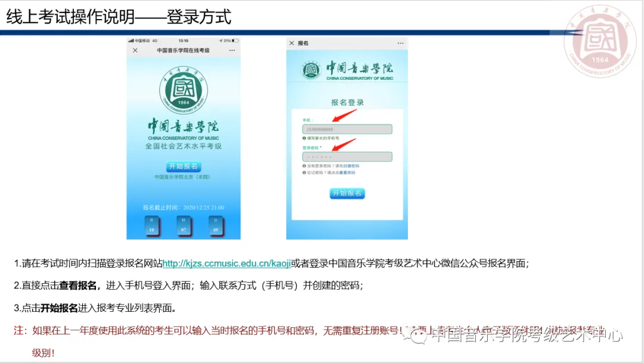The width and height of the screenshot is (644, 363).
Task: Click info icon beside 填写家长的手机号
Action: pos(304,138)
